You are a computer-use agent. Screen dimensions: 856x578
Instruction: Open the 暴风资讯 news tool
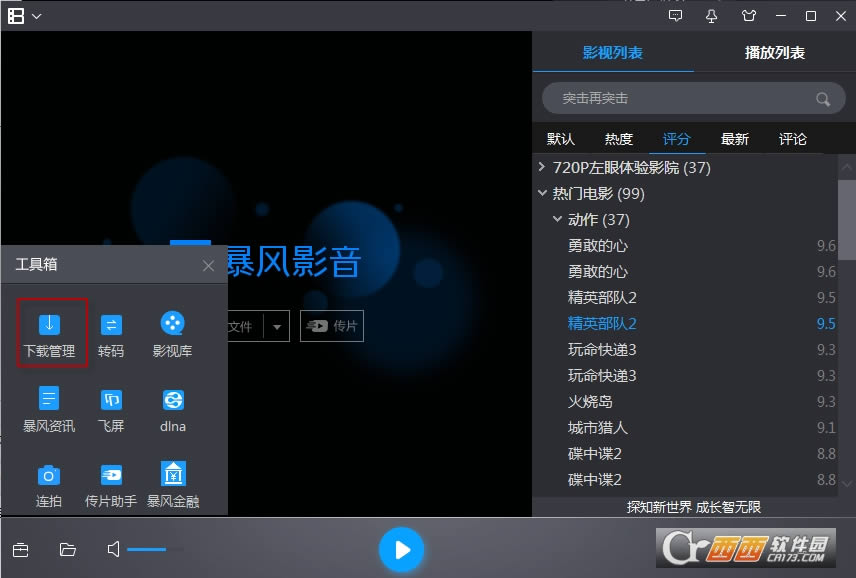coord(49,409)
